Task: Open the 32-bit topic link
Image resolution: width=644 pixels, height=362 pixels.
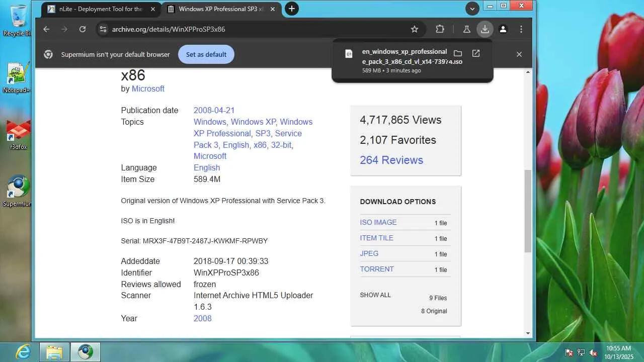Action: [281, 145]
